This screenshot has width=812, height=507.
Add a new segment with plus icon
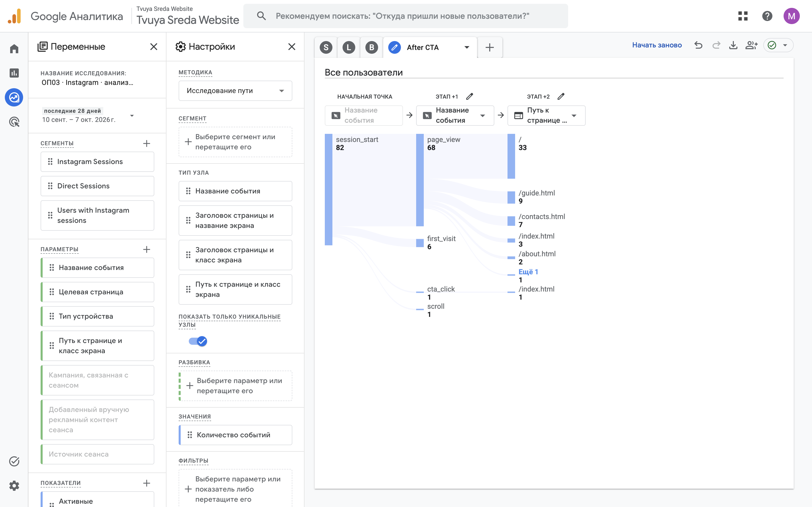(147, 143)
